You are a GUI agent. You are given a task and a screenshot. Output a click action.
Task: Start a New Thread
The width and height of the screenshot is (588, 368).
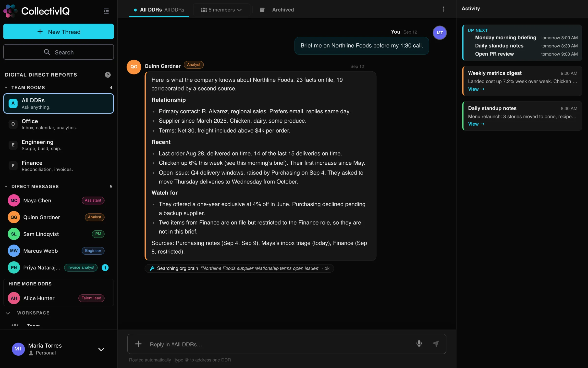[x=59, y=32]
